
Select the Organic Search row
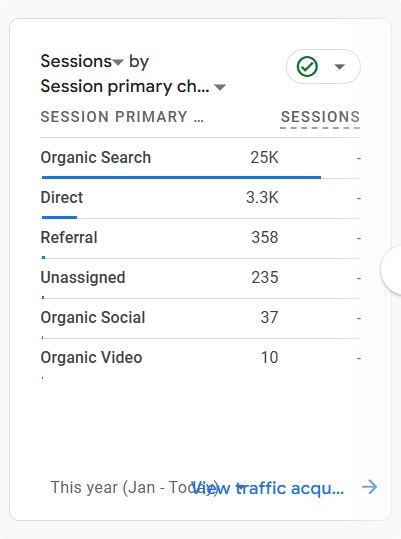[201, 158]
